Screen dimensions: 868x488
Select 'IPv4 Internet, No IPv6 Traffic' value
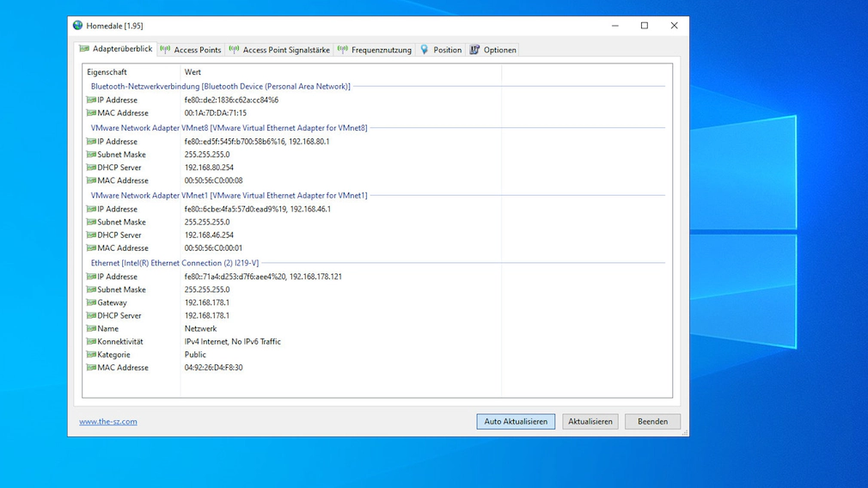point(233,341)
